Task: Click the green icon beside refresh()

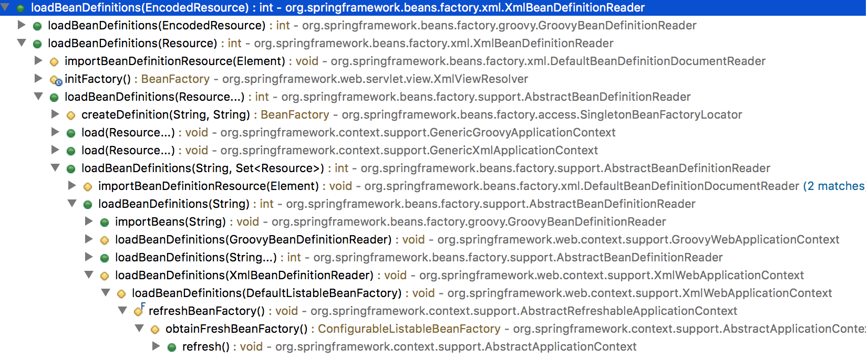Action: 172,347
